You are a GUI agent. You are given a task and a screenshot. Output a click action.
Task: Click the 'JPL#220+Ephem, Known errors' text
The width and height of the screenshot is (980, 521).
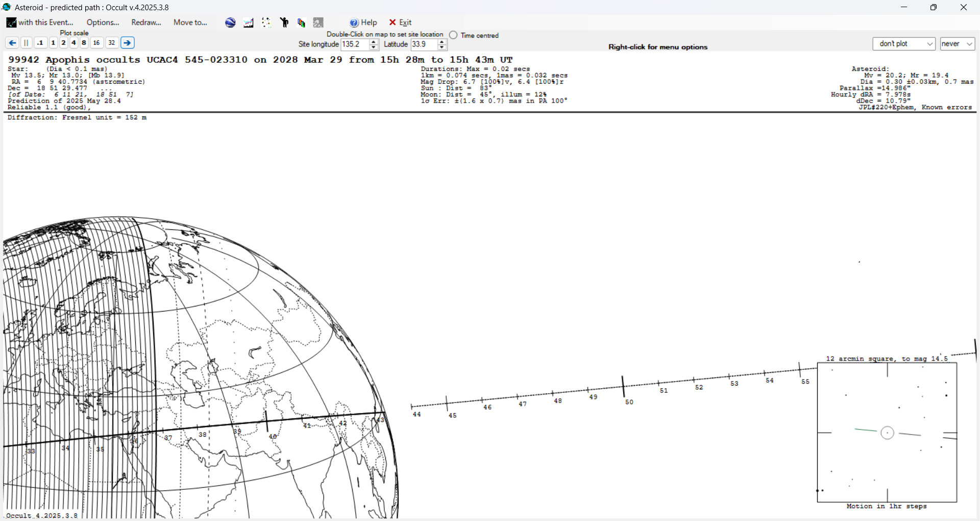(x=915, y=107)
